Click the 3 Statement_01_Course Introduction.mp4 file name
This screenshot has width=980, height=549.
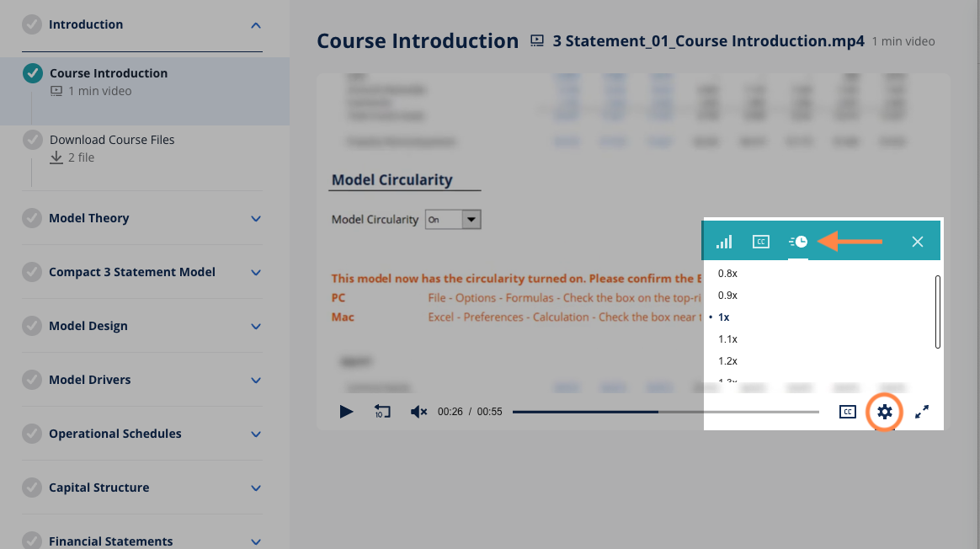(x=709, y=41)
